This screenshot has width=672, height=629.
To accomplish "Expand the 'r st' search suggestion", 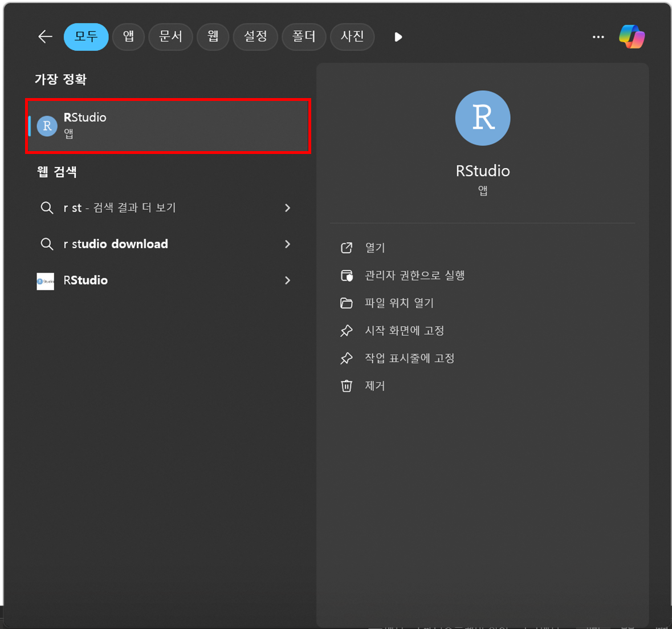I will click(x=287, y=208).
